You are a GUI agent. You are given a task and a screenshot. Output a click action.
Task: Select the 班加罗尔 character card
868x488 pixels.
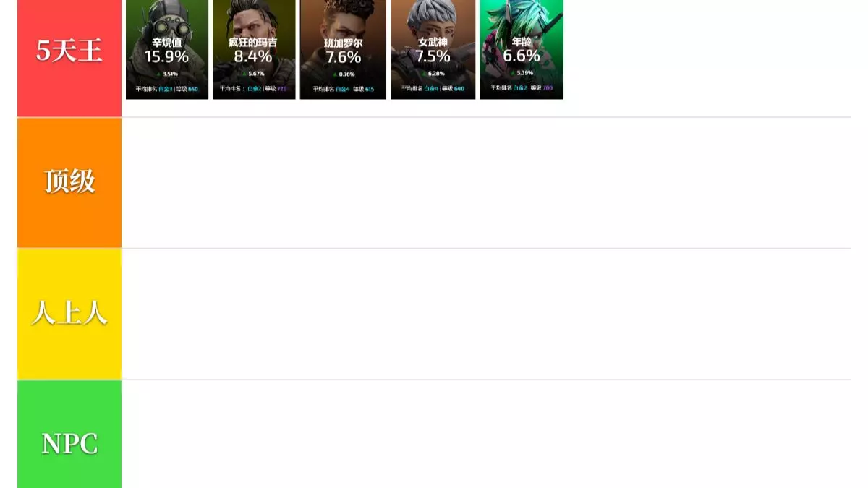(x=343, y=49)
